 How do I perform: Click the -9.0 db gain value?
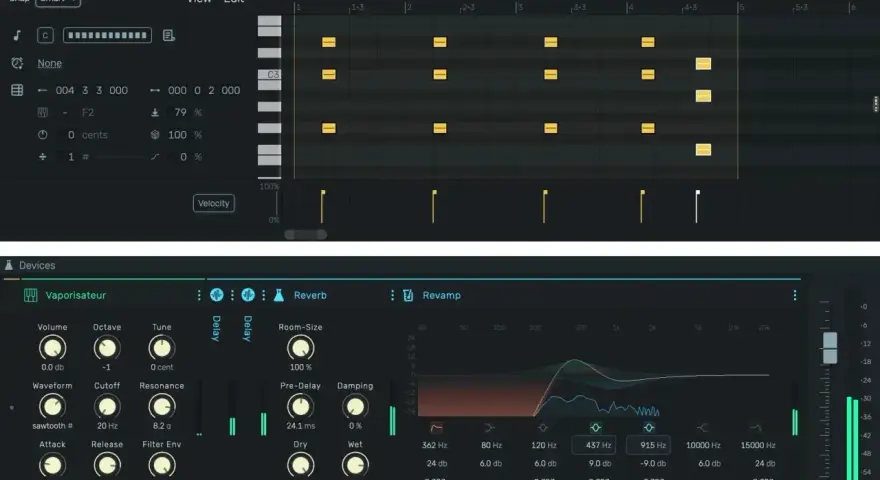point(652,464)
